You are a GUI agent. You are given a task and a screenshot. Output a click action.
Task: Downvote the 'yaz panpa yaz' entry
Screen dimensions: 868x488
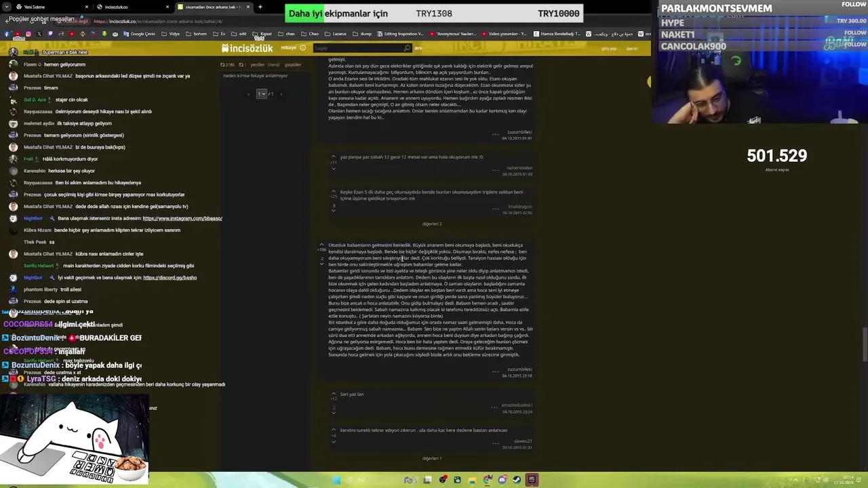[x=333, y=168]
